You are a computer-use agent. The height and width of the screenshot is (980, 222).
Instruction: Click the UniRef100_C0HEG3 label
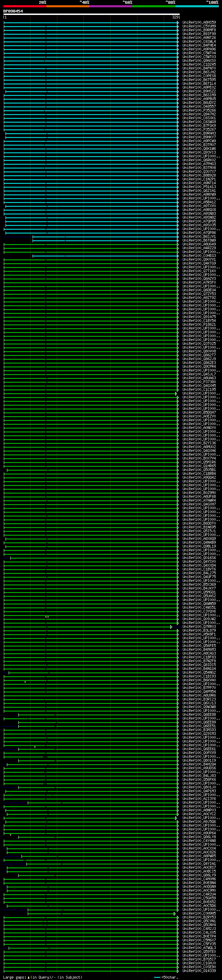(199, 256)
